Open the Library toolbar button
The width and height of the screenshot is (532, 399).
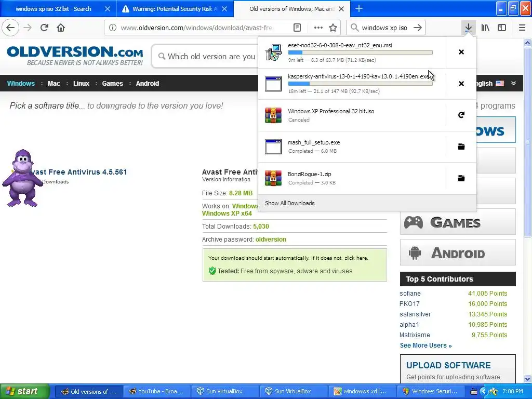click(x=485, y=28)
